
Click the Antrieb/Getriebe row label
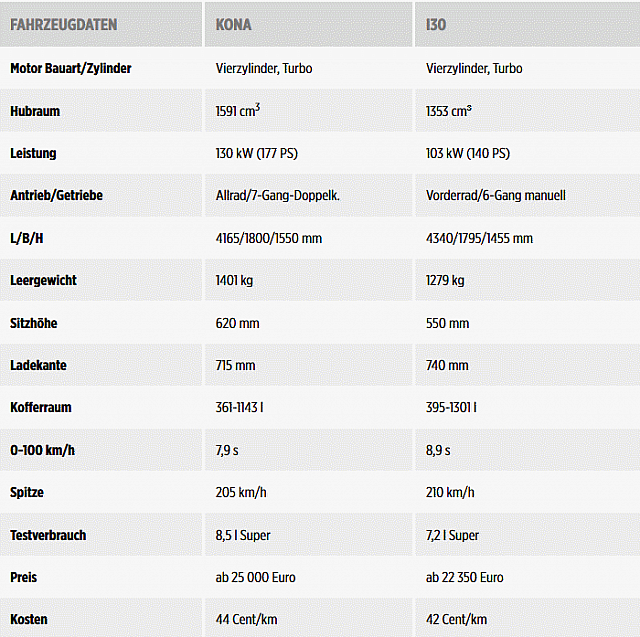pos(56,195)
